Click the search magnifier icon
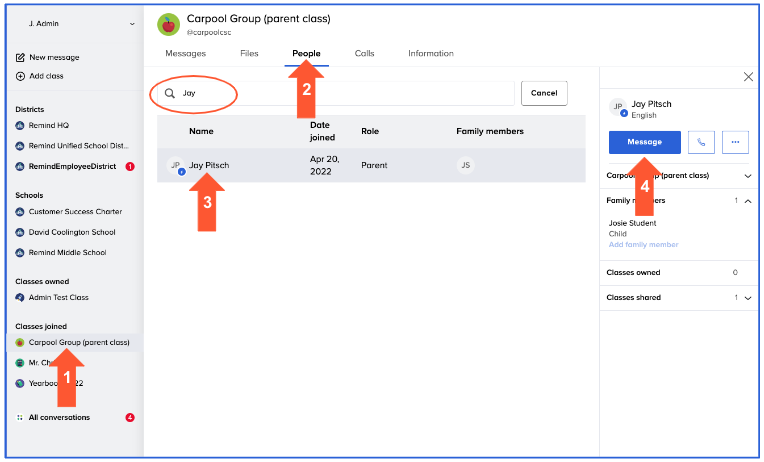Image resolution: width=764 pixels, height=462 pixels. [x=170, y=93]
